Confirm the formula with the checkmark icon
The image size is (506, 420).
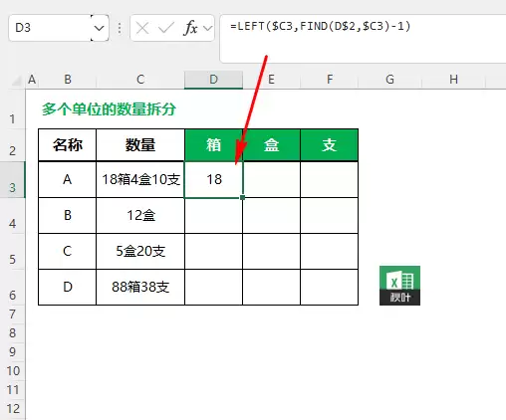tap(166, 28)
